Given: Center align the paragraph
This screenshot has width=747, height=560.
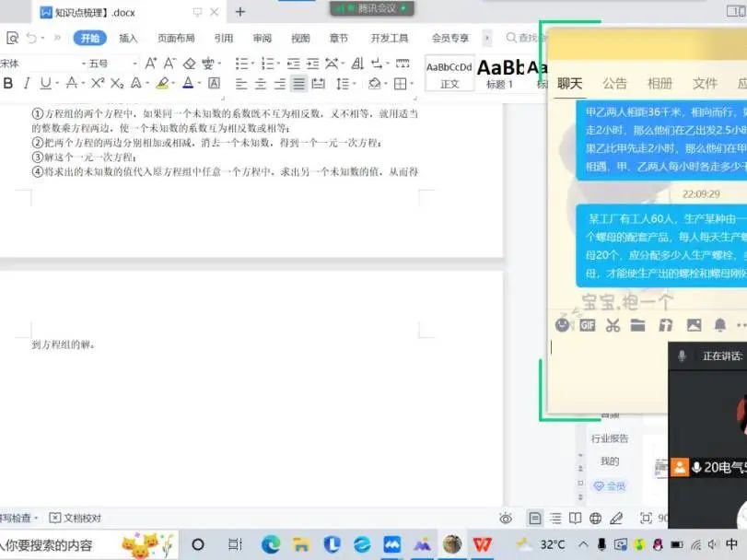Looking at the screenshot, I should coord(261,84).
